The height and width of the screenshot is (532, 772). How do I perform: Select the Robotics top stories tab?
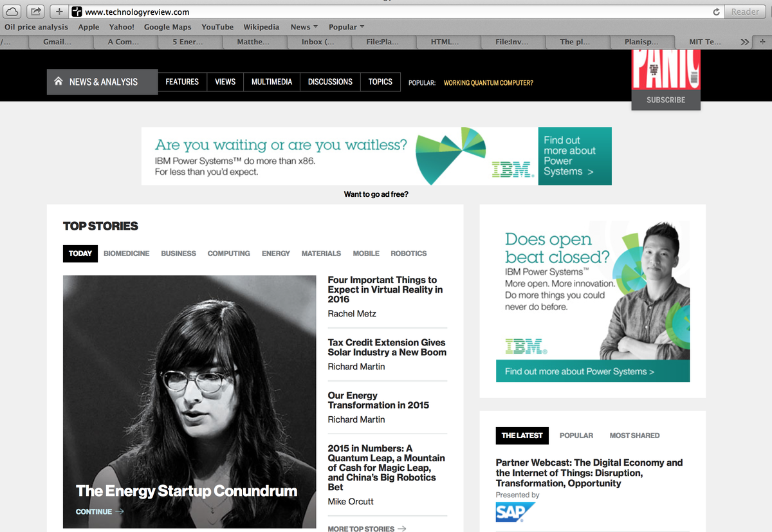(409, 253)
